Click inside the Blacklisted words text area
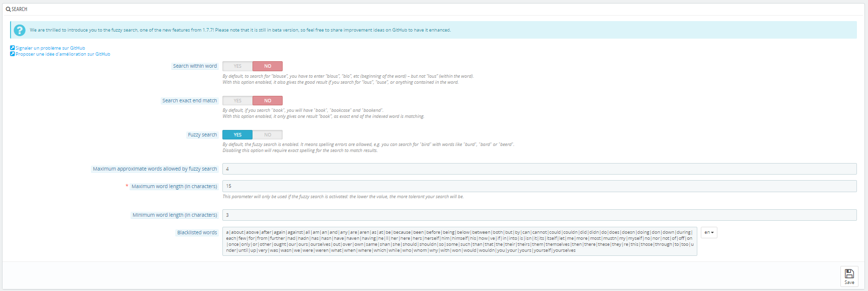This screenshot has width=868, height=291. tap(459, 241)
